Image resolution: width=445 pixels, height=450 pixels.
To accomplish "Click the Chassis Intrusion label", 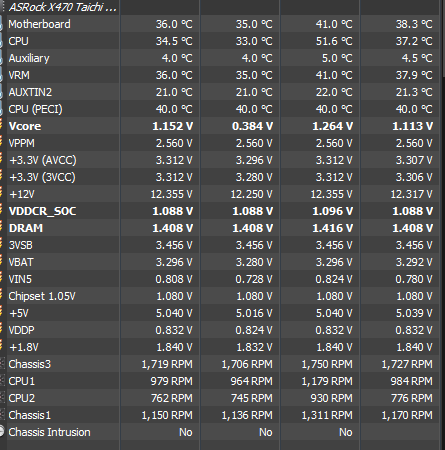I will pos(49,432).
